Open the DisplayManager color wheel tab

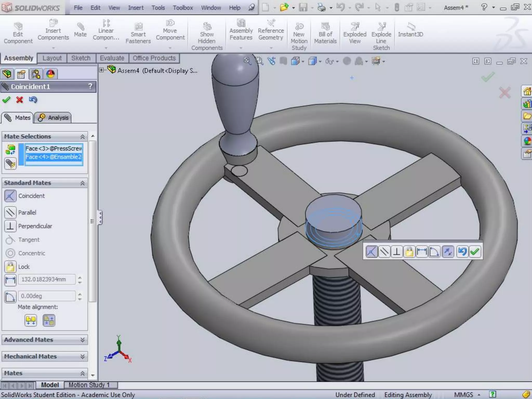50,74
